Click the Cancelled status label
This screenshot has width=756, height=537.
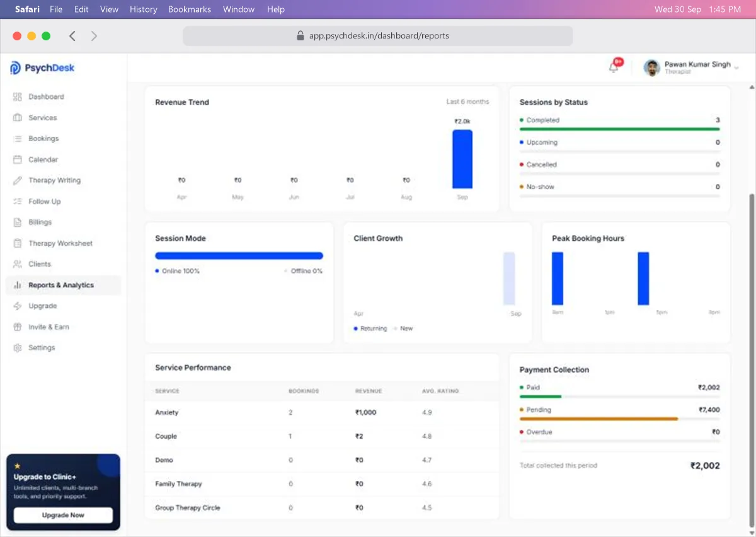[542, 165]
